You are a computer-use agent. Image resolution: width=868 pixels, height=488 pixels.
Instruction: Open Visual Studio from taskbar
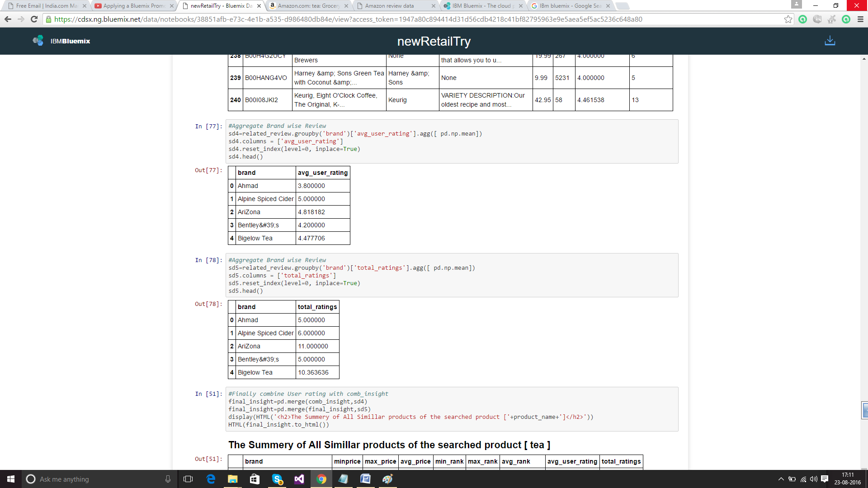tap(299, 479)
